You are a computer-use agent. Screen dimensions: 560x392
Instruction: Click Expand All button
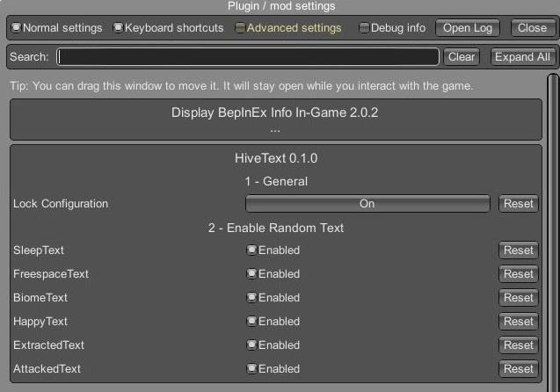coord(522,57)
